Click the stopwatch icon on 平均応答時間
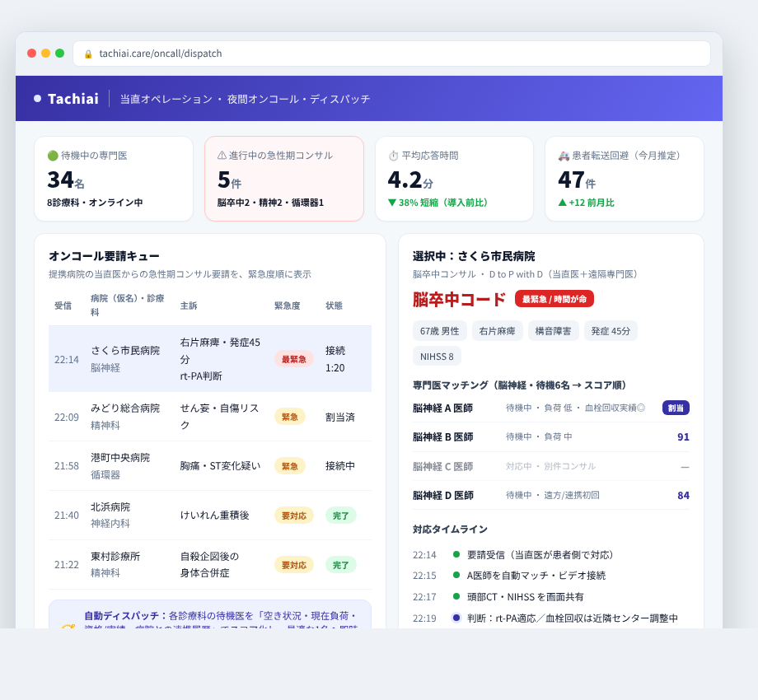Image resolution: width=758 pixels, height=700 pixels. point(394,156)
